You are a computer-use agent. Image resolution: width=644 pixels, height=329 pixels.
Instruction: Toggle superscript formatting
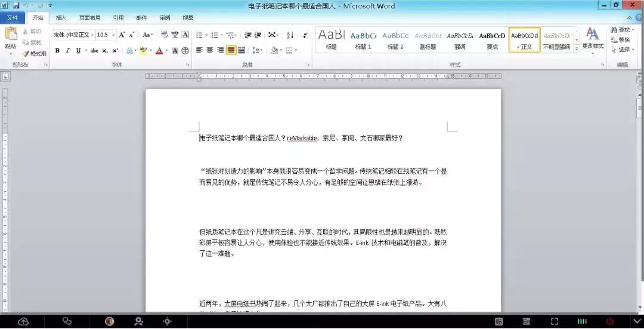pyautogui.click(x=115, y=51)
